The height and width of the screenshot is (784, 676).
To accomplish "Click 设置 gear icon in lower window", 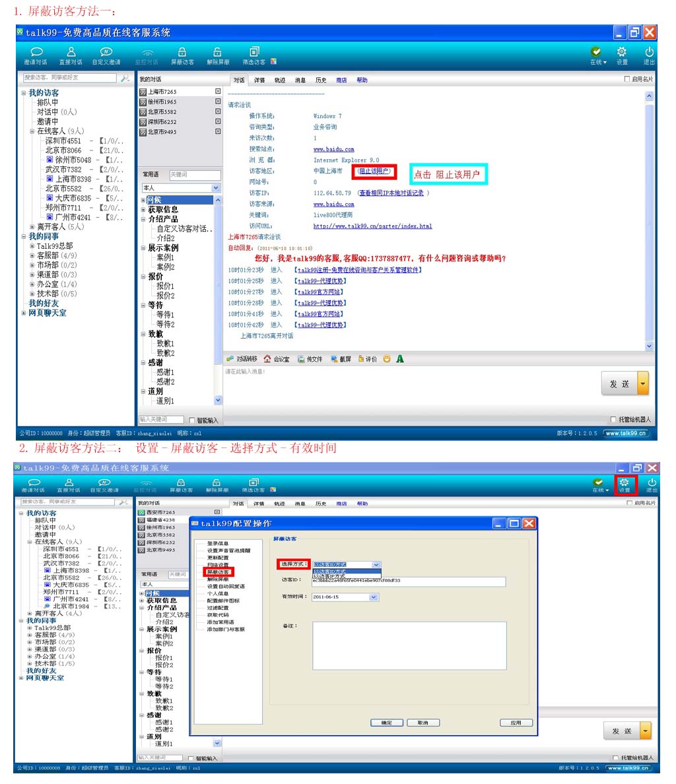I will click(625, 483).
